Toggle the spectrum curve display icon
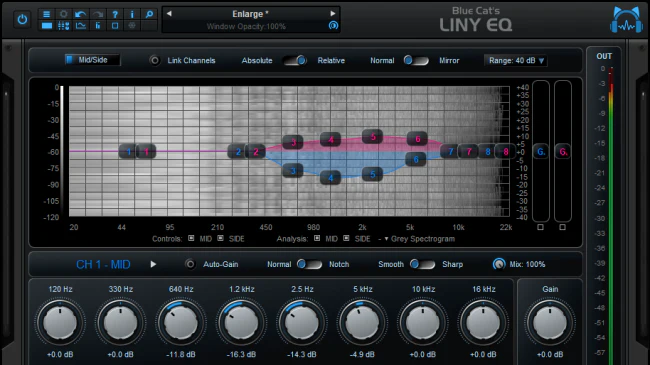This screenshot has width=650, height=365. tap(80, 26)
